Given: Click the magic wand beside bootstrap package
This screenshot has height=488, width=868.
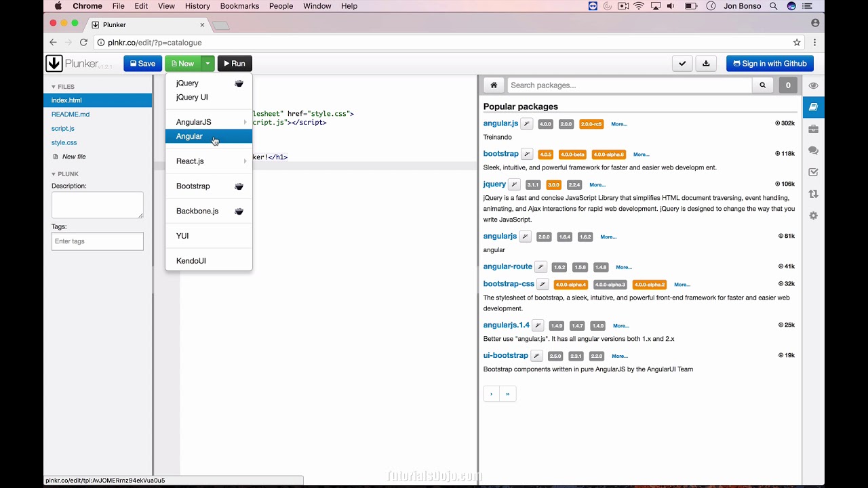Looking at the screenshot, I should point(527,154).
